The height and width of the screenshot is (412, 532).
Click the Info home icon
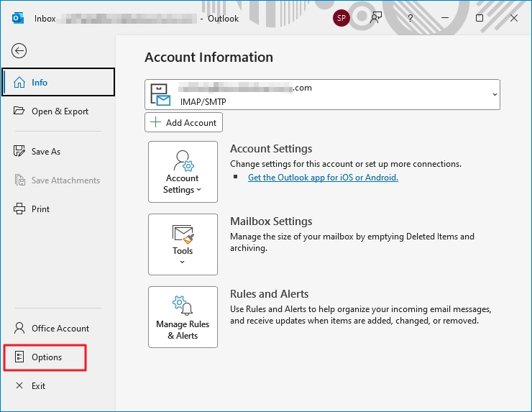(19, 83)
